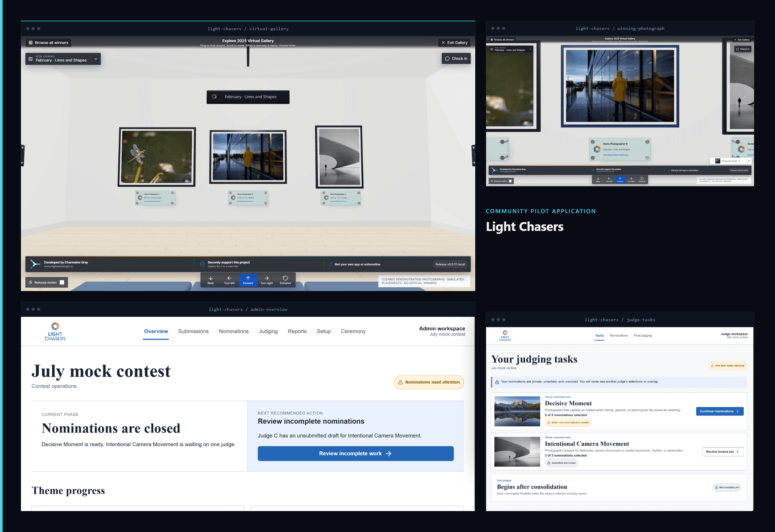Click Turn left arrow in virtual-gallery window
This screenshot has width=775, height=532.
(229, 280)
